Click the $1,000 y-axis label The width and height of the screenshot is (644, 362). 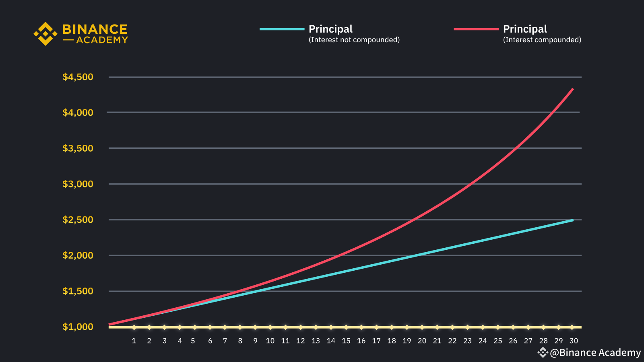tap(78, 327)
